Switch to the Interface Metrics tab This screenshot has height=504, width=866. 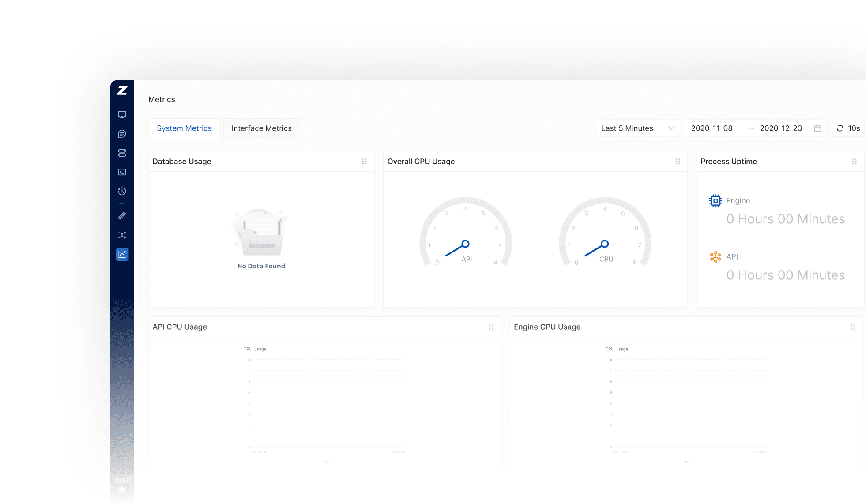[262, 128]
